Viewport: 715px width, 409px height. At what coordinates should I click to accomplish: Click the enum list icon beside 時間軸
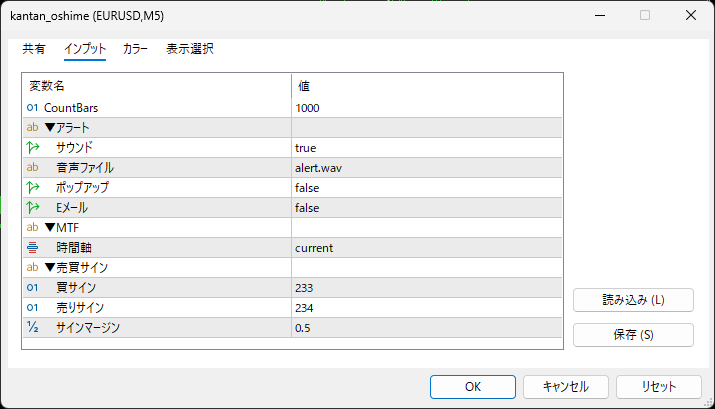pyautogui.click(x=32, y=248)
